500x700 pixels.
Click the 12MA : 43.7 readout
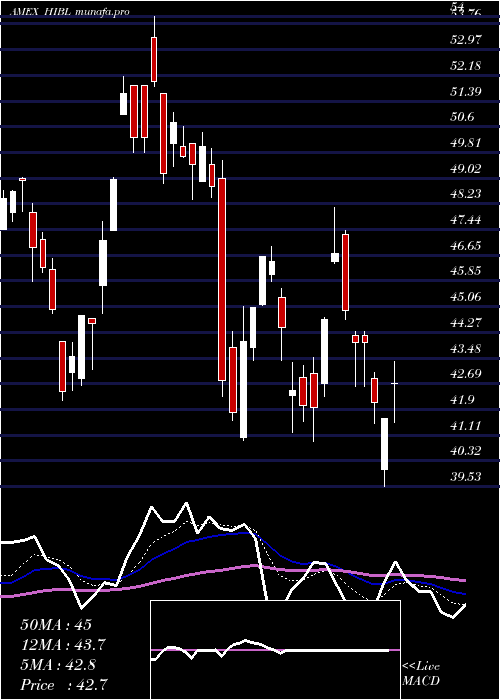click(x=63, y=644)
